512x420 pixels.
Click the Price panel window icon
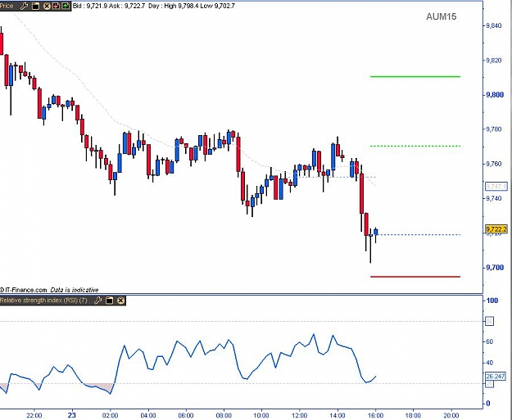tap(35, 6)
